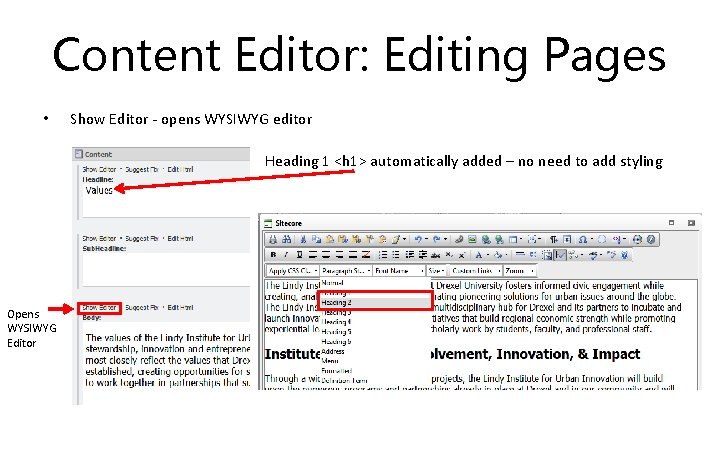Viewport: 720px width, 450px height.
Task: Click Show Editor above SubHeadline field
Action: click(99, 238)
